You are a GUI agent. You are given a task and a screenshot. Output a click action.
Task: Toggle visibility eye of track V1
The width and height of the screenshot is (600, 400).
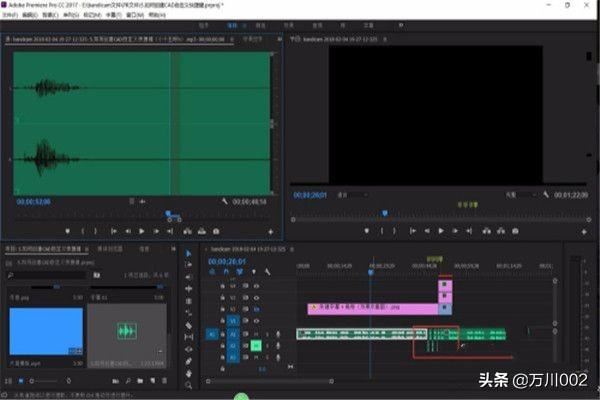pos(256,321)
